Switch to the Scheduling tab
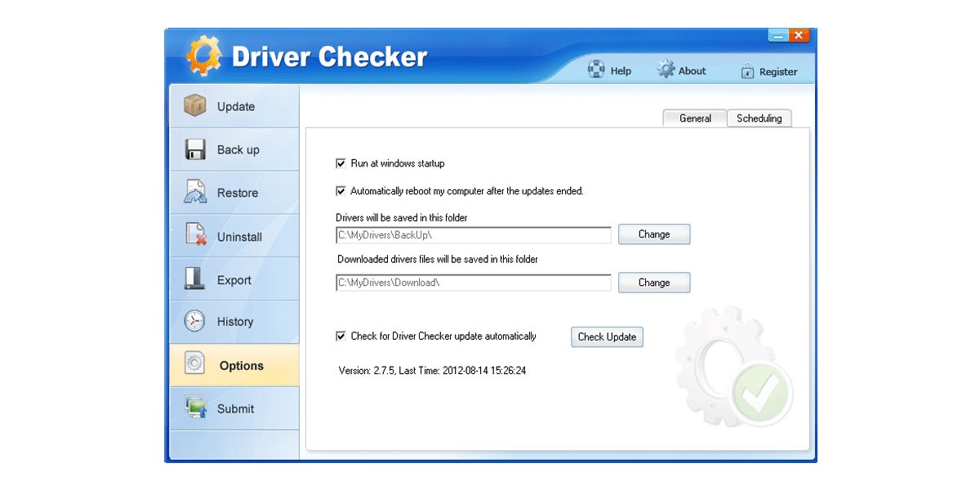980x490 pixels. 759,118
